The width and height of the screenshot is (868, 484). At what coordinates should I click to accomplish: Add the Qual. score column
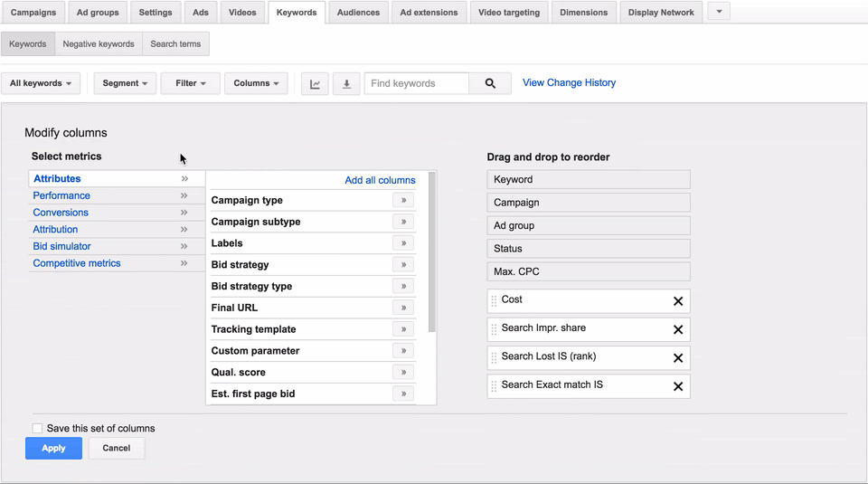tap(403, 372)
